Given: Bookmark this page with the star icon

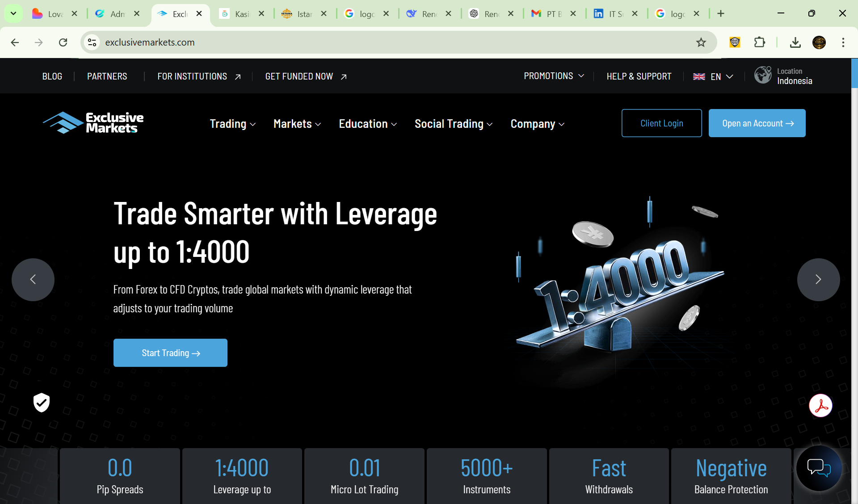Looking at the screenshot, I should tap(701, 42).
